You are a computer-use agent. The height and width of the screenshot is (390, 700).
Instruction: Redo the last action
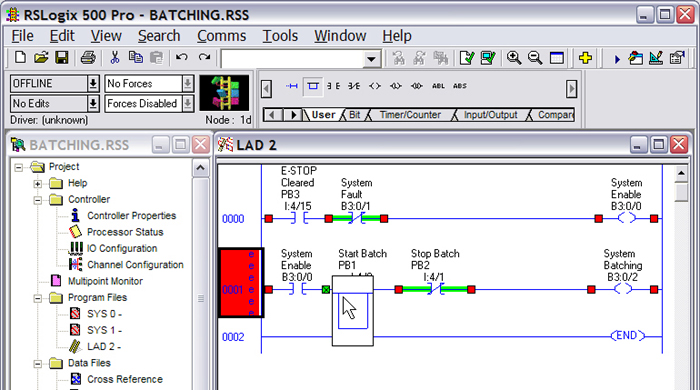point(204,58)
